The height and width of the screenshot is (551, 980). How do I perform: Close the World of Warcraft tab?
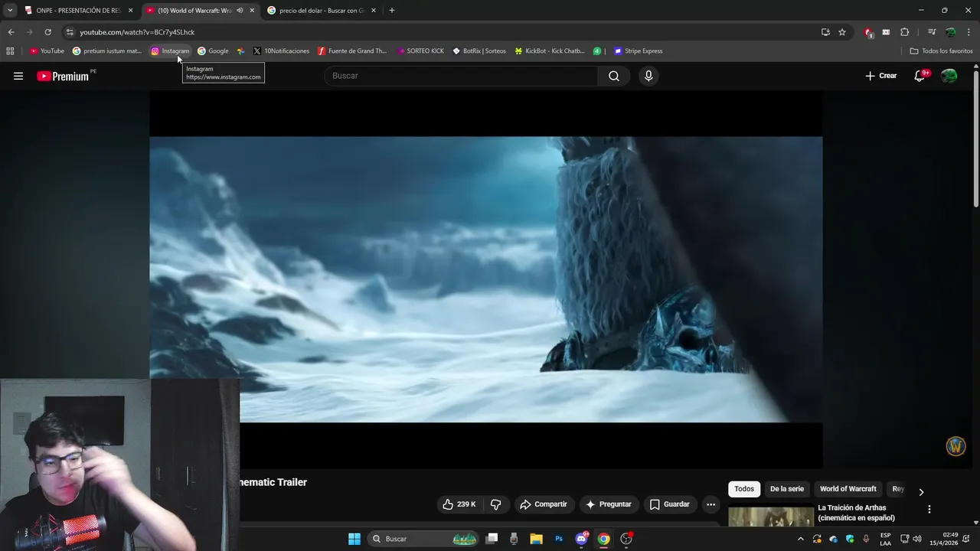(252, 11)
